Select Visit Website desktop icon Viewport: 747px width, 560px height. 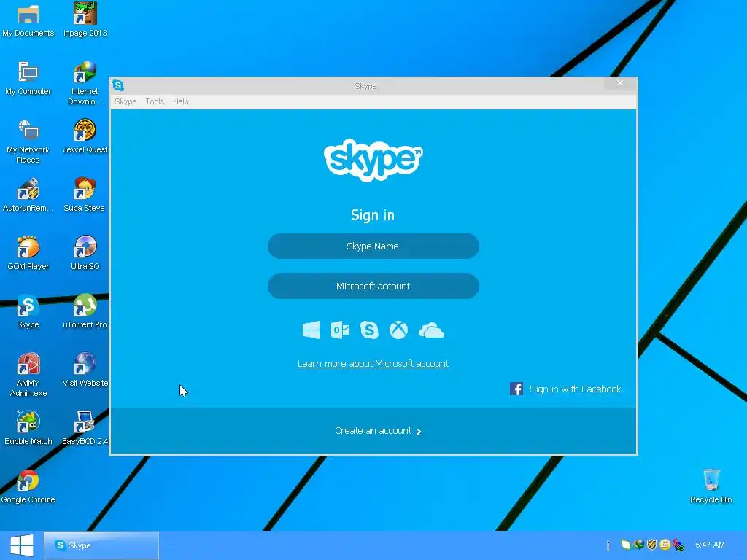pyautogui.click(x=85, y=370)
